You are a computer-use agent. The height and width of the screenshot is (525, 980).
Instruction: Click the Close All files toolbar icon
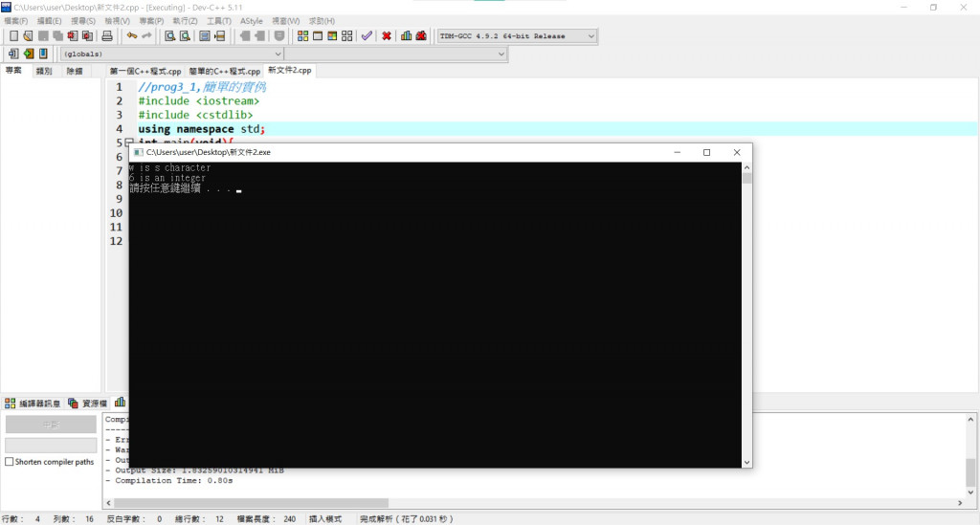(x=87, y=36)
